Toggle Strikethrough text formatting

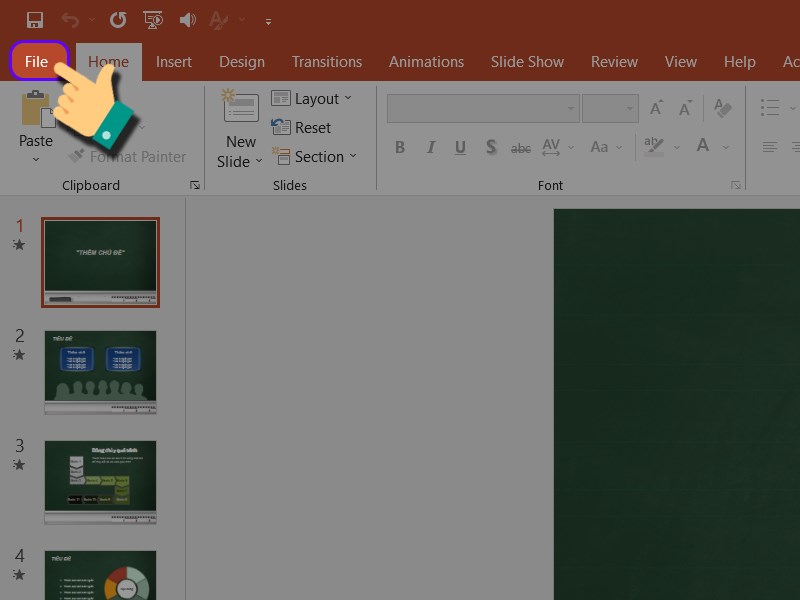click(x=521, y=148)
